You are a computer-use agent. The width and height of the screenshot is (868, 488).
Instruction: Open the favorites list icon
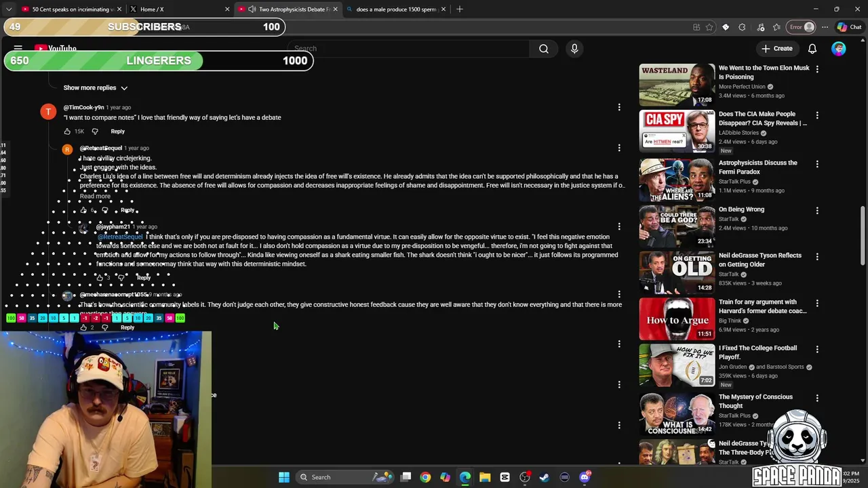click(x=776, y=27)
